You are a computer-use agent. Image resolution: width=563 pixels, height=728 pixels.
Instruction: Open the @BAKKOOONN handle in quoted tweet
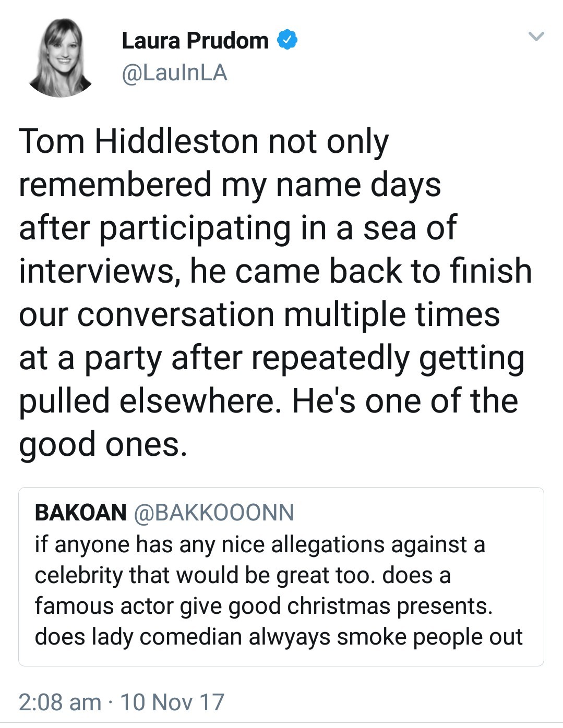pyautogui.click(x=214, y=513)
